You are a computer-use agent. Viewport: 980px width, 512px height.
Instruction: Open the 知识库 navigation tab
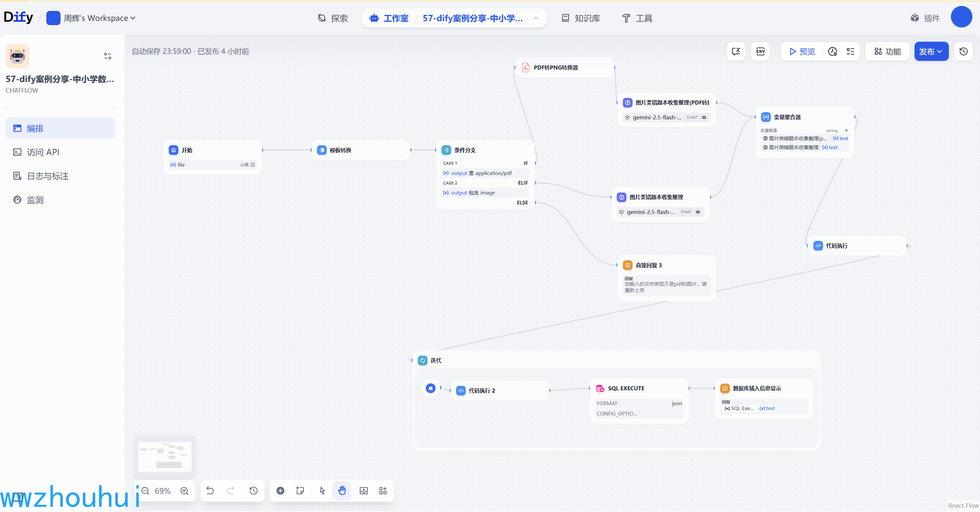[581, 18]
